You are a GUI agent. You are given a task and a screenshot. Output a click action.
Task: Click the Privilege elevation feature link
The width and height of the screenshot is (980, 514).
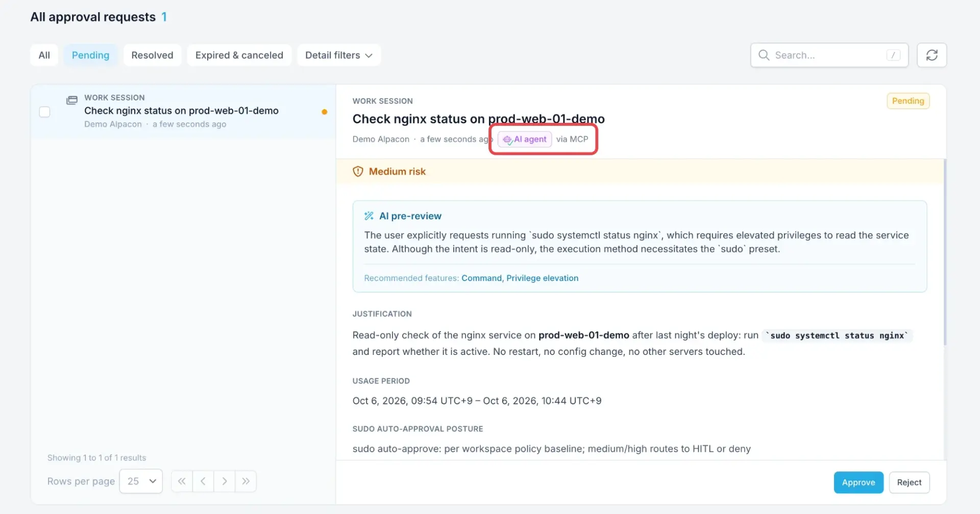click(542, 278)
